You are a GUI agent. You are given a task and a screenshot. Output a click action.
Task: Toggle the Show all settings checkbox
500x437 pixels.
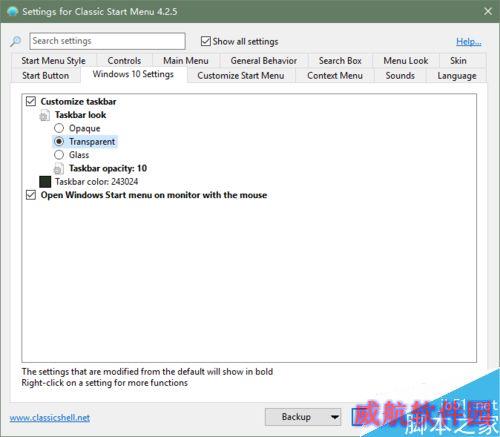[x=206, y=41]
